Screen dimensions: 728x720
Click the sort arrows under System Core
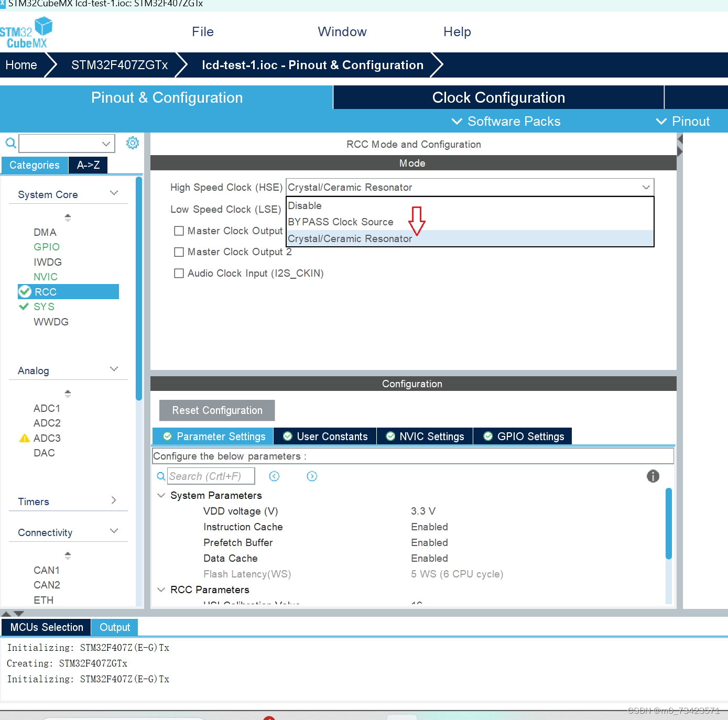[68, 217]
